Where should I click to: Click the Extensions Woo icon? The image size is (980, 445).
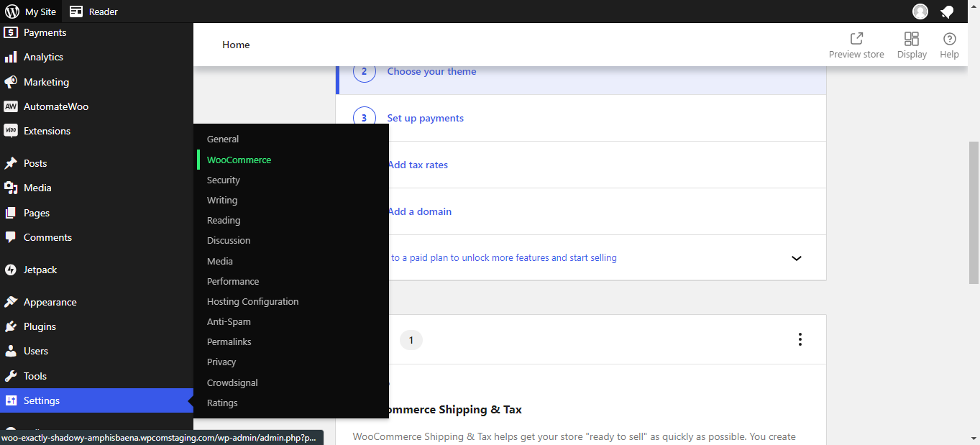click(11, 131)
